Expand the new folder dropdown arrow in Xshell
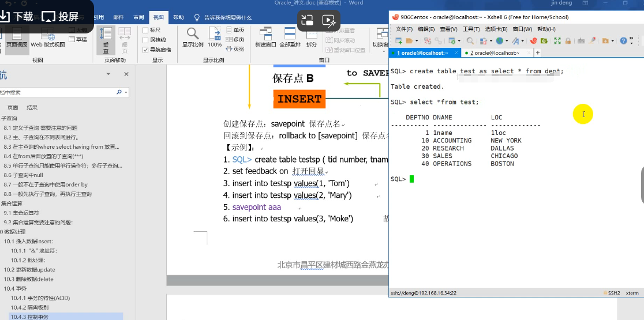The height and width of the screenshot is (320, 644). click(x=612, y=41)
